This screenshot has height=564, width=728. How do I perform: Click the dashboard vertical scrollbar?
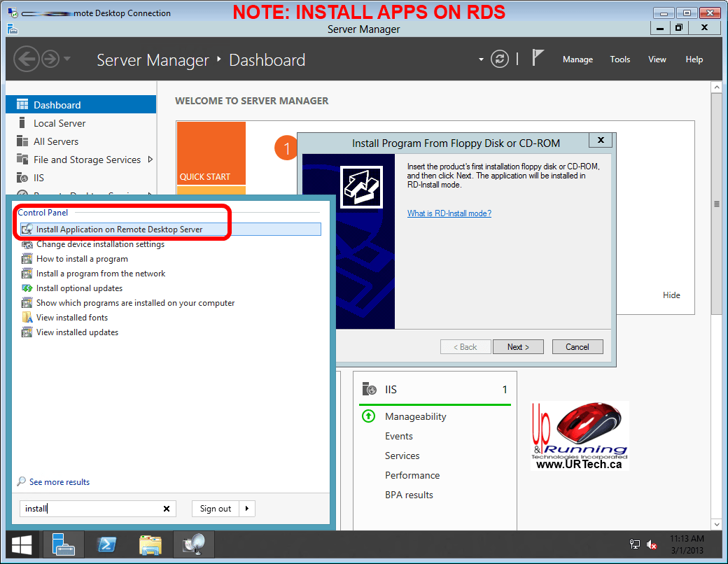(x=716, y=204)
